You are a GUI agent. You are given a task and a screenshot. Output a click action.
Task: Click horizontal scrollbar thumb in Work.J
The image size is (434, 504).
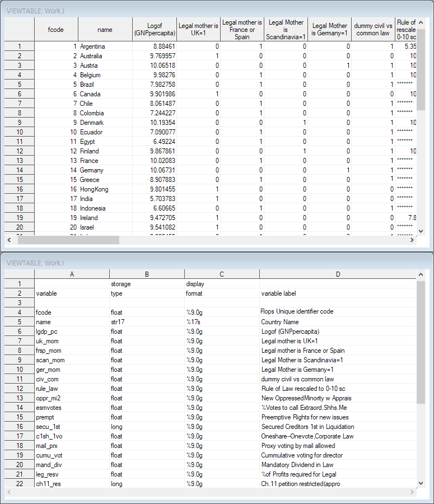pyautogui.click(x=68, y=240)
